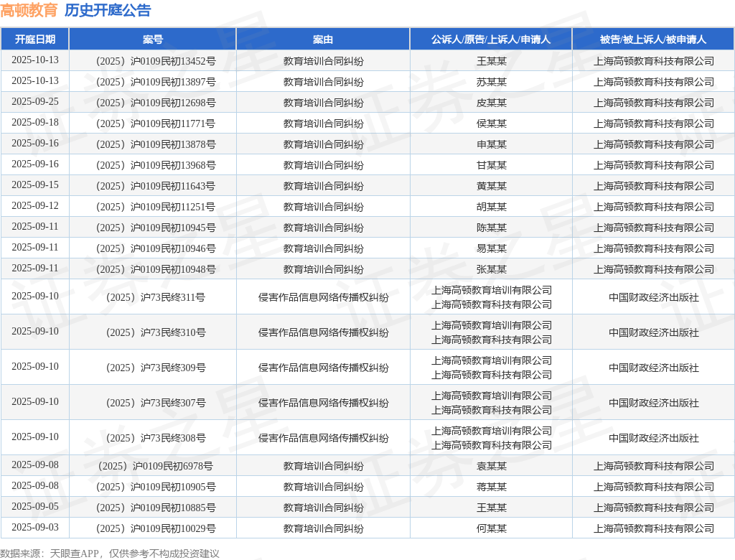Click plaintiff 易某某

tap(491, 248)
